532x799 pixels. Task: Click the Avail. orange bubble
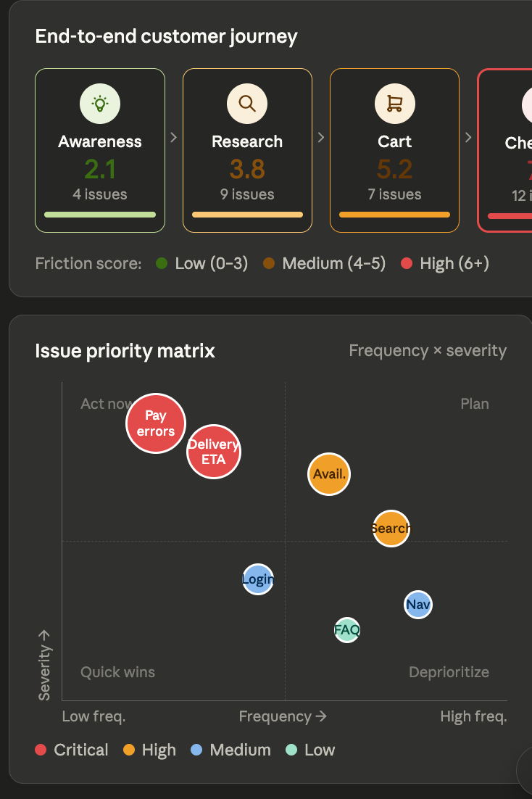click(x=329, y=474)
